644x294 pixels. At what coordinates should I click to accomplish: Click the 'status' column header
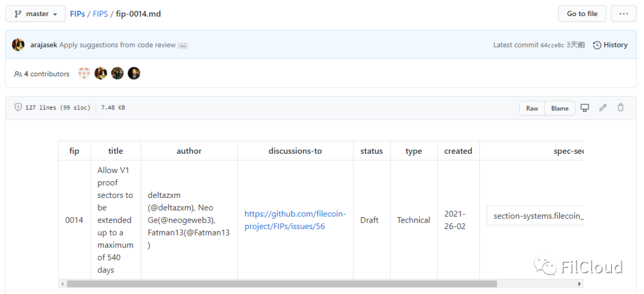click(x=371, y=151)
